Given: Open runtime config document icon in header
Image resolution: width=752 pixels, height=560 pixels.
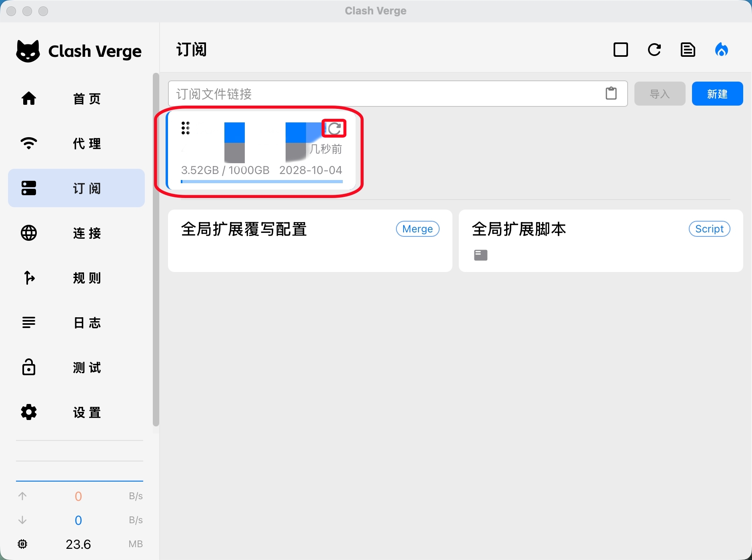Looking at the screenshot, I should click(x=688, y=50).
